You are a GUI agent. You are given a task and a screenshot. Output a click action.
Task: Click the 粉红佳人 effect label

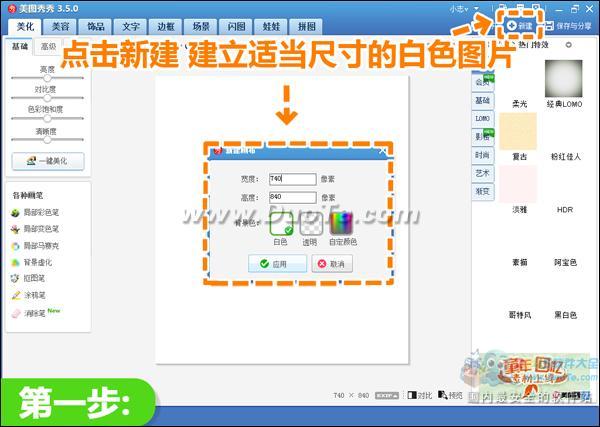[566, 157]
